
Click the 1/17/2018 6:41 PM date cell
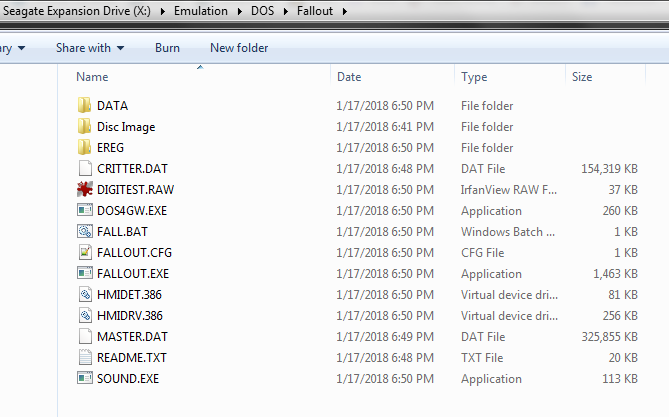pos(385,127)
